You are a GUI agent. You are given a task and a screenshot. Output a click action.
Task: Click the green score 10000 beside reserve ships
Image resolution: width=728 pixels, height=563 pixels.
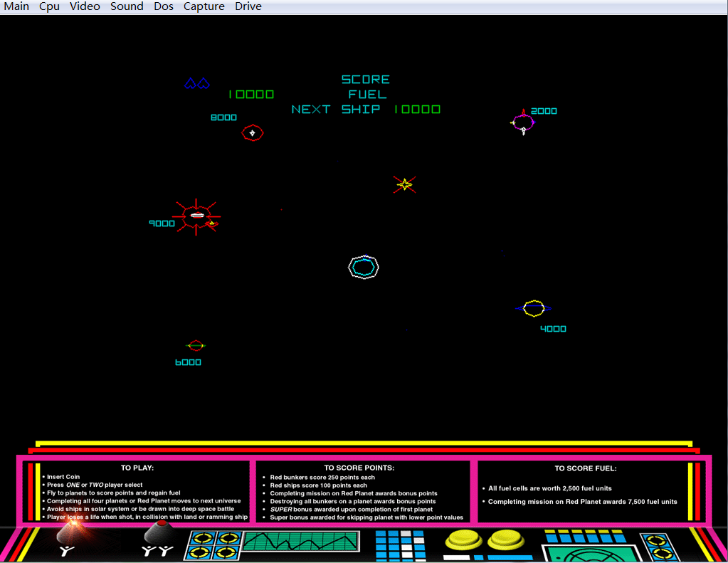coord(251,94)
